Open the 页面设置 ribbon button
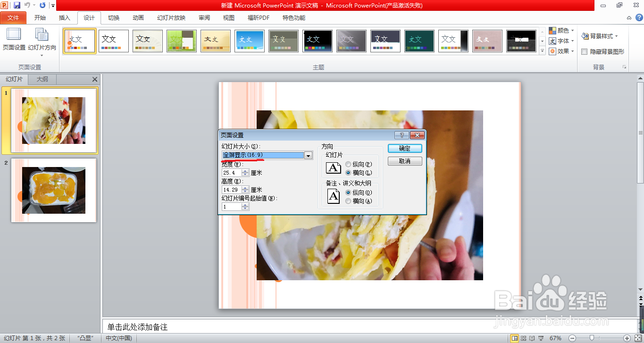The width and height of the screenshot is (644, 343). coord(14,39)
